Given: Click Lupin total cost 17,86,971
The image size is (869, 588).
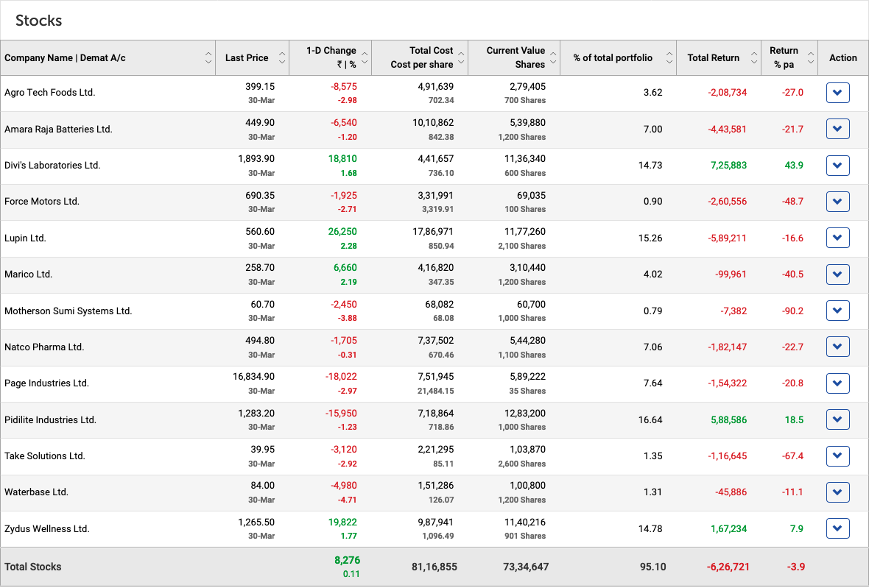Looking at the screenshot, I should (433, 231).
